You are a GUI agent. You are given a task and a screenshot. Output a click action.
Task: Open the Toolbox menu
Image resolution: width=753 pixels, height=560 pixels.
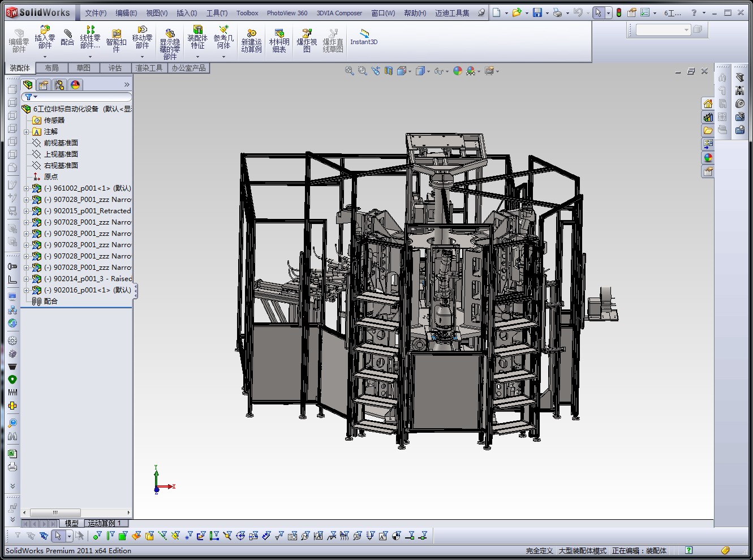pos(247,13)
